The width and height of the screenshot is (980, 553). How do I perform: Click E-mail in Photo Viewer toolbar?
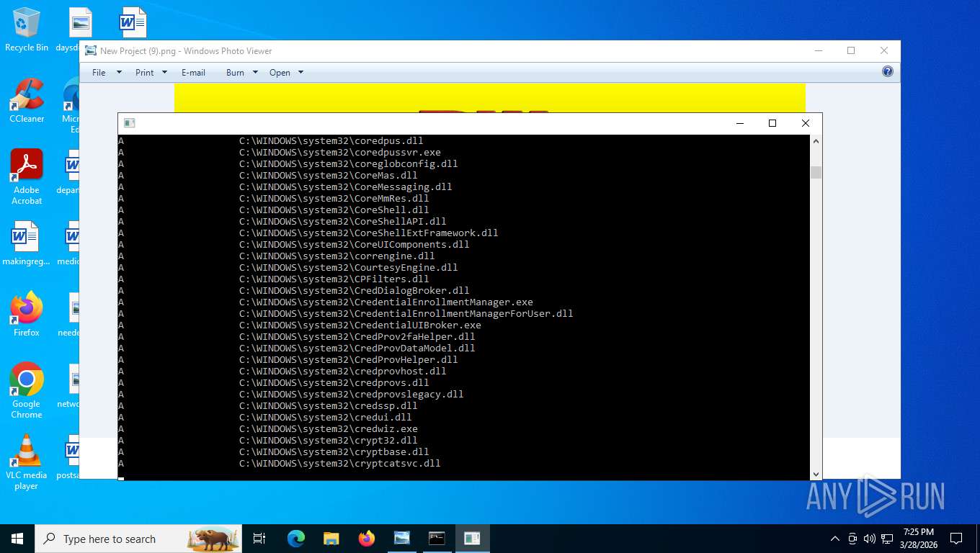(x=193, y=73)
